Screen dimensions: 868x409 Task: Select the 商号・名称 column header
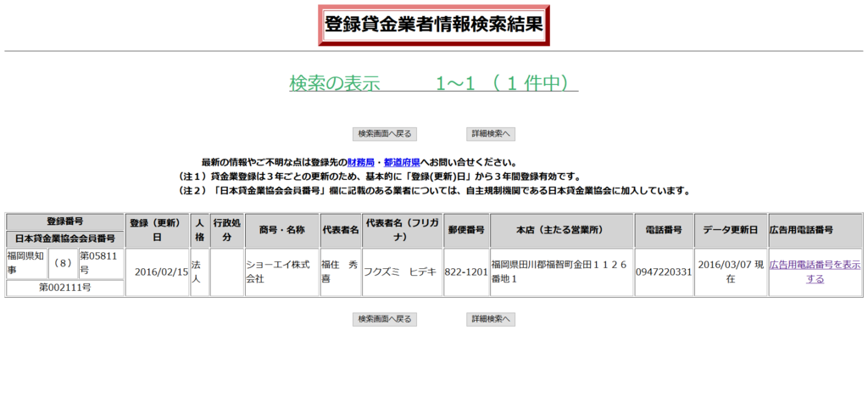(x=282, y=231)
